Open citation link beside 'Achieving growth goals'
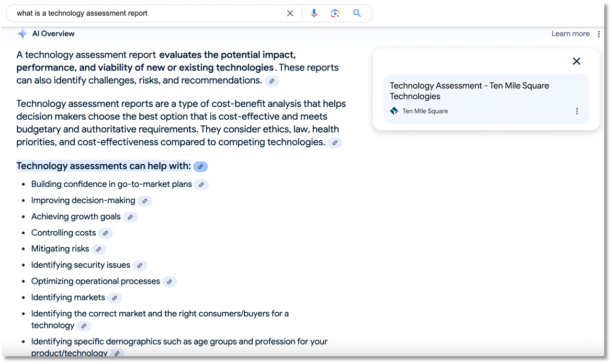The height and width of the screenshot is (364, 612). click(x=130, y=217)
